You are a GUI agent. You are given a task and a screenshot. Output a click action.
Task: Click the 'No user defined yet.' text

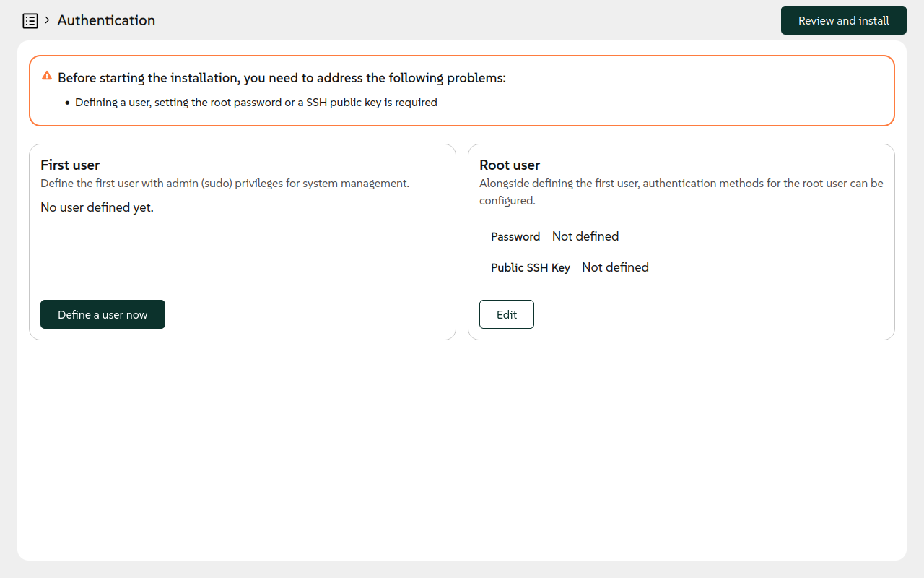pos(97,208)
